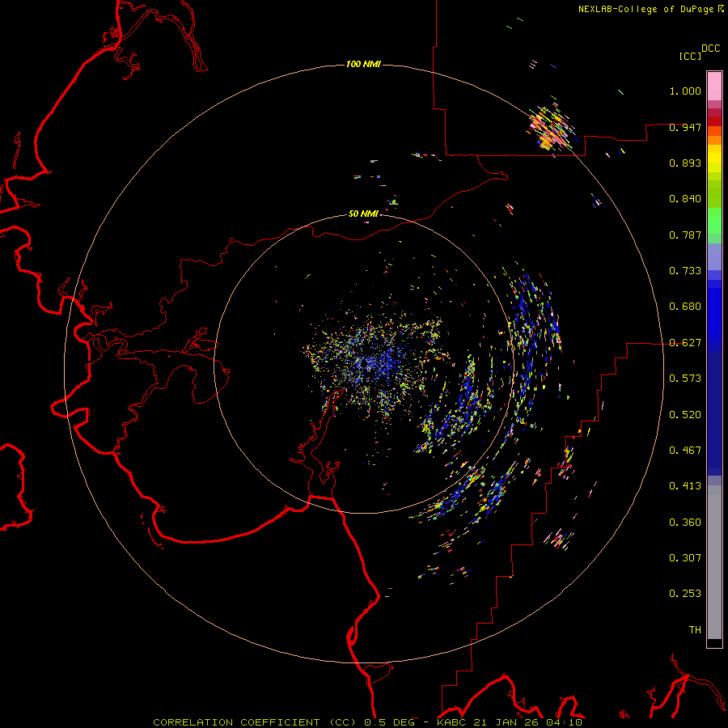728x728 pixels.
Task: Click the 0.360 legend value
Action: click(x=685, y=523)
